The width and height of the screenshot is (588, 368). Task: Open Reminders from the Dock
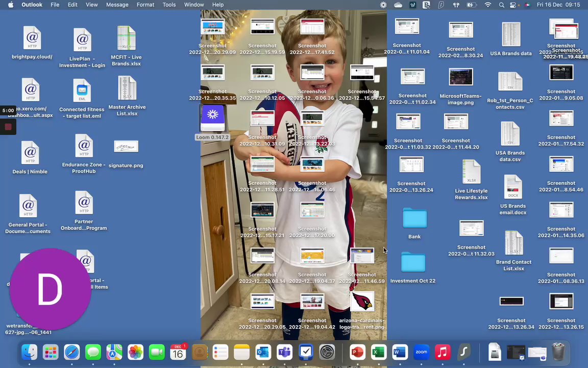click(x=220, y=352)
